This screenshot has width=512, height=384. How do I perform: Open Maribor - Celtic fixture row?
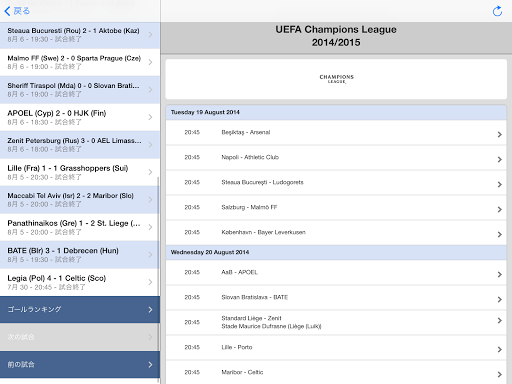[336, 372]
